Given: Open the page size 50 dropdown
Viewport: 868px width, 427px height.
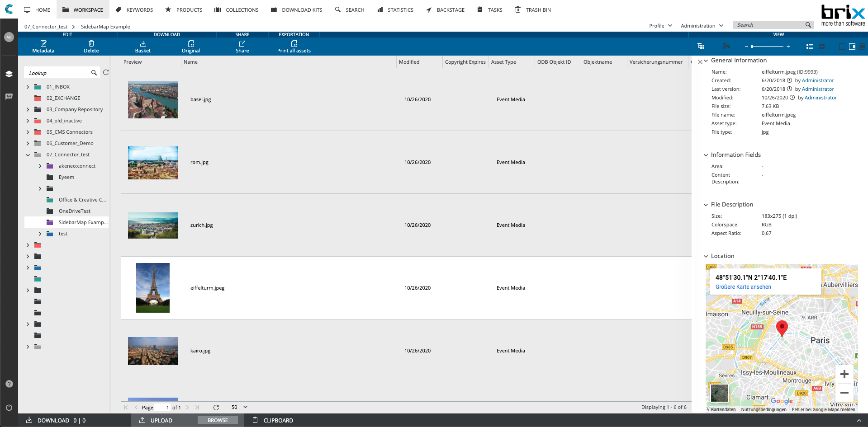Looking at the screenshot, I should click(x=240, y=407).
